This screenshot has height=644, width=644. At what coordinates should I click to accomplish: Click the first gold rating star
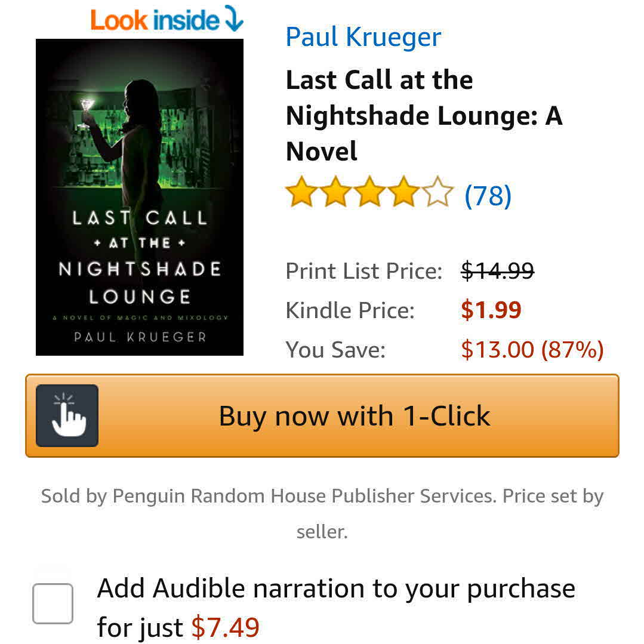pyautogui.click(x=302, y=192)
